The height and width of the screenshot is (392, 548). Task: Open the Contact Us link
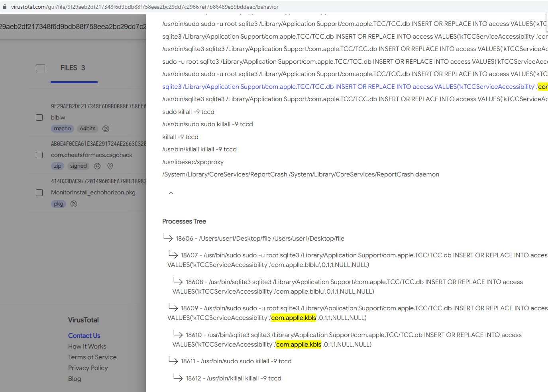pos(84,336)
